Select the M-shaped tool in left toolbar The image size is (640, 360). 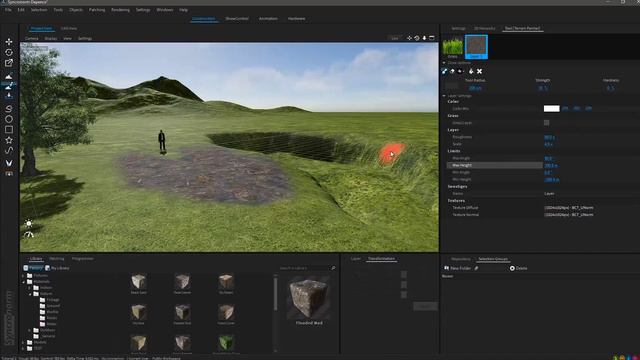[9, 163]
